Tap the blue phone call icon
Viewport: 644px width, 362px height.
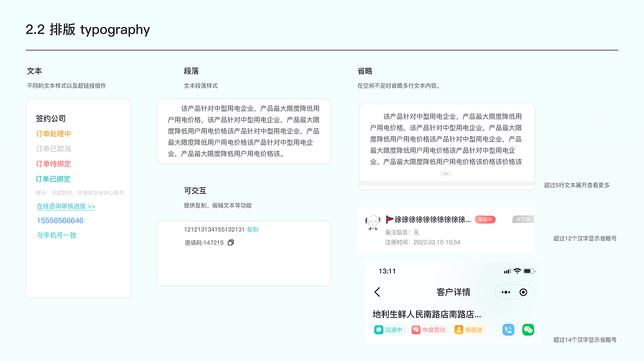508,329
